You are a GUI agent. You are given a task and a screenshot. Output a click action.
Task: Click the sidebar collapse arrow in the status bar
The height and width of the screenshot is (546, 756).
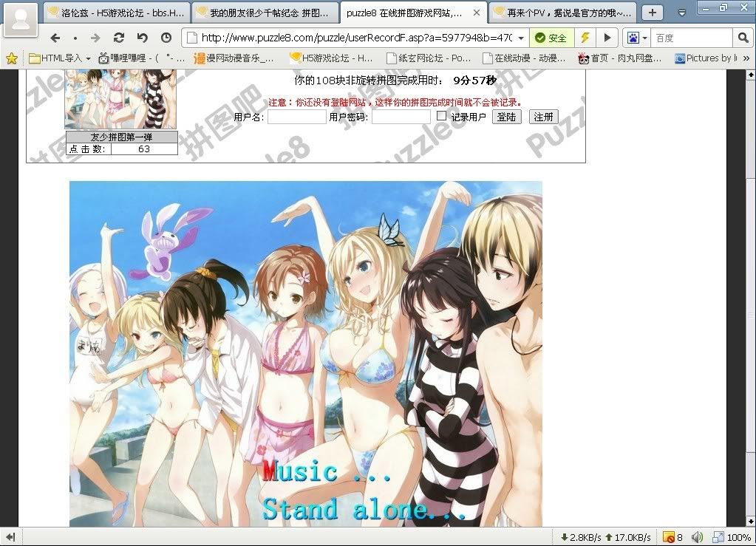coord(10,537)
